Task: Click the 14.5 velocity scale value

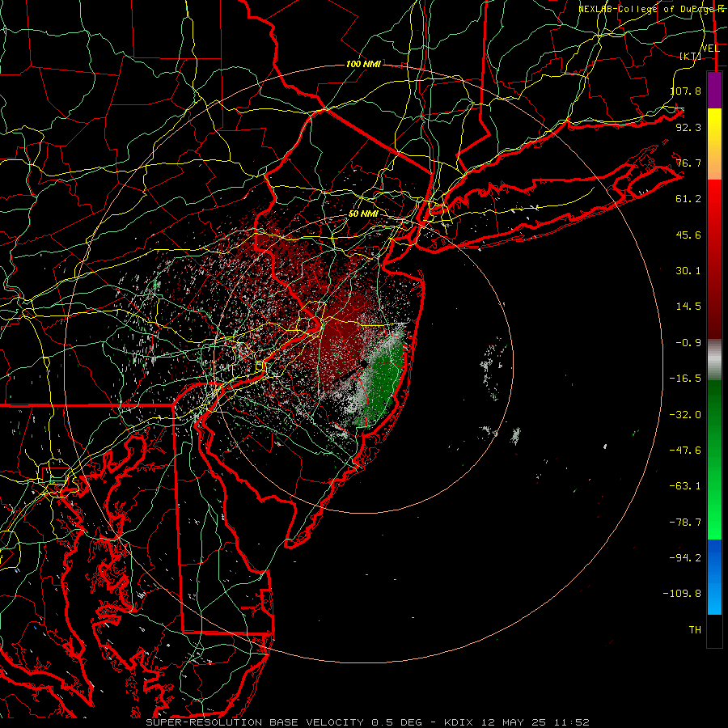Action: [x=688, y=307]
